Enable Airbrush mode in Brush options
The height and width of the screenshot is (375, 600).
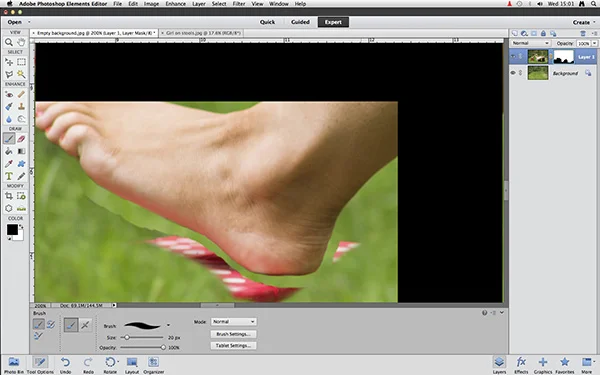tap(85, 325)
